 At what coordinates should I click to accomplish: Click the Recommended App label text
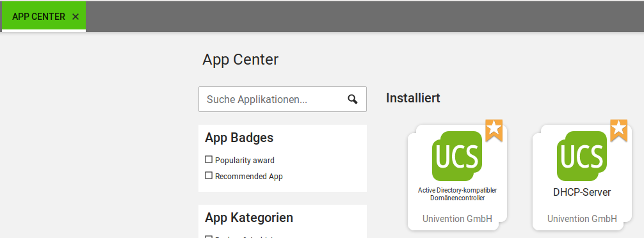[x=249, y=177]
